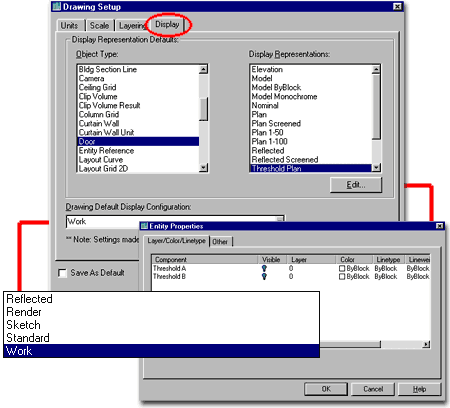This screenshot has height=408, width=450.
Task: Select Door object type
Action: tap(138, 141)
